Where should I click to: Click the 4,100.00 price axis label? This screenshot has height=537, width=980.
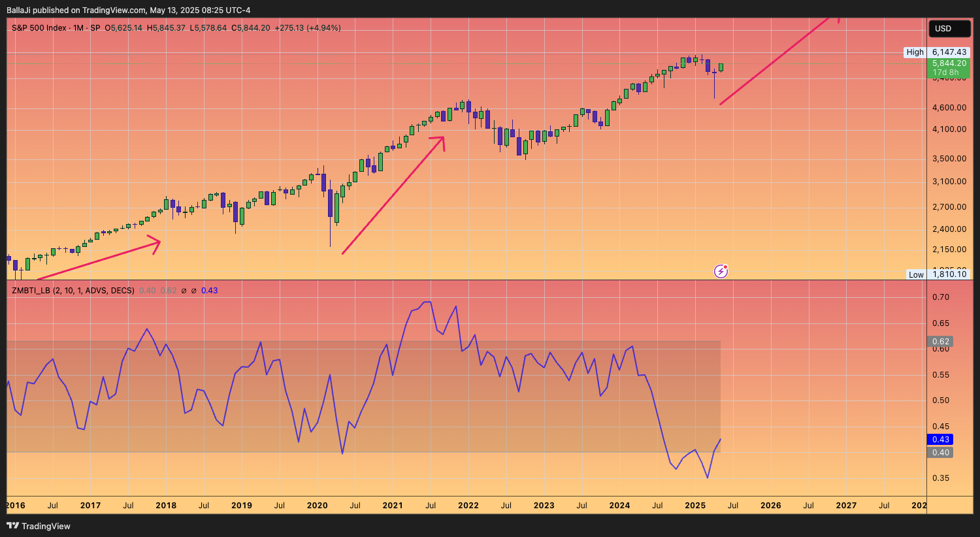949,129
